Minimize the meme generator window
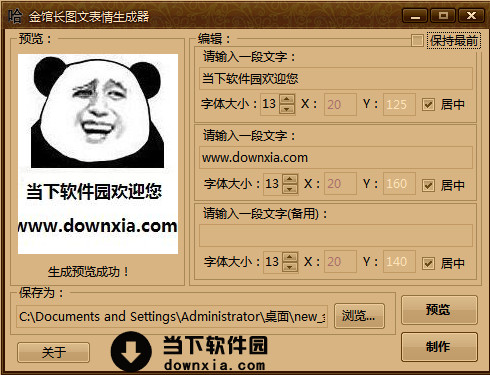The image size is (490, 375). tap(415, 16)
